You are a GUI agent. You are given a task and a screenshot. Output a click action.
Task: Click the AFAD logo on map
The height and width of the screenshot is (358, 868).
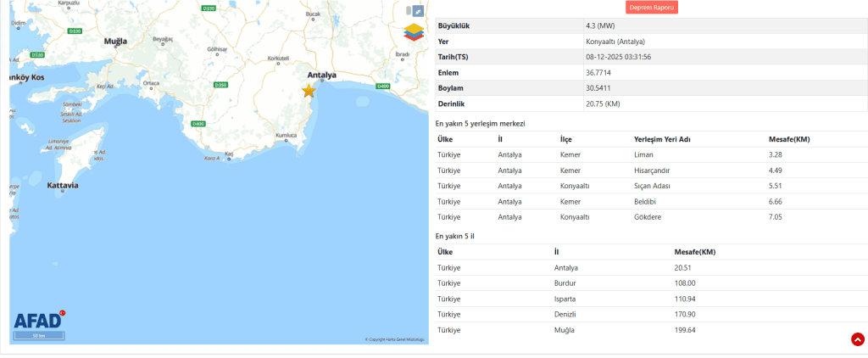38,321
